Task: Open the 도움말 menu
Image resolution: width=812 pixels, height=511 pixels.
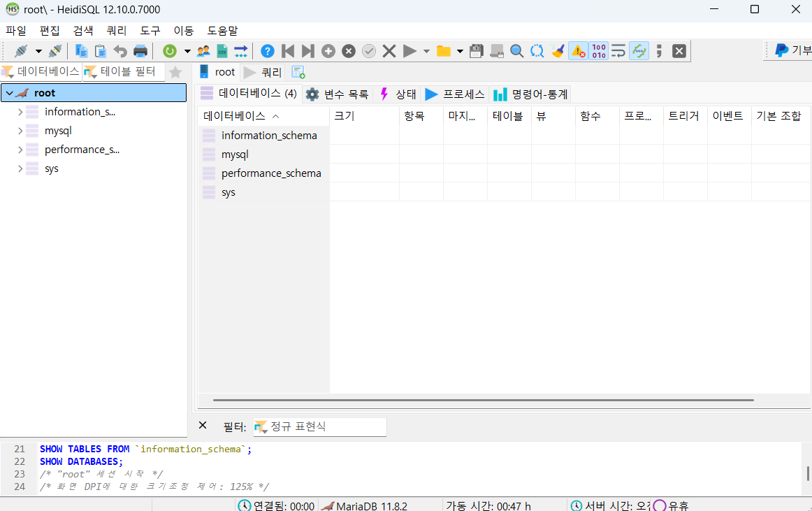Action: coord(222,31)
